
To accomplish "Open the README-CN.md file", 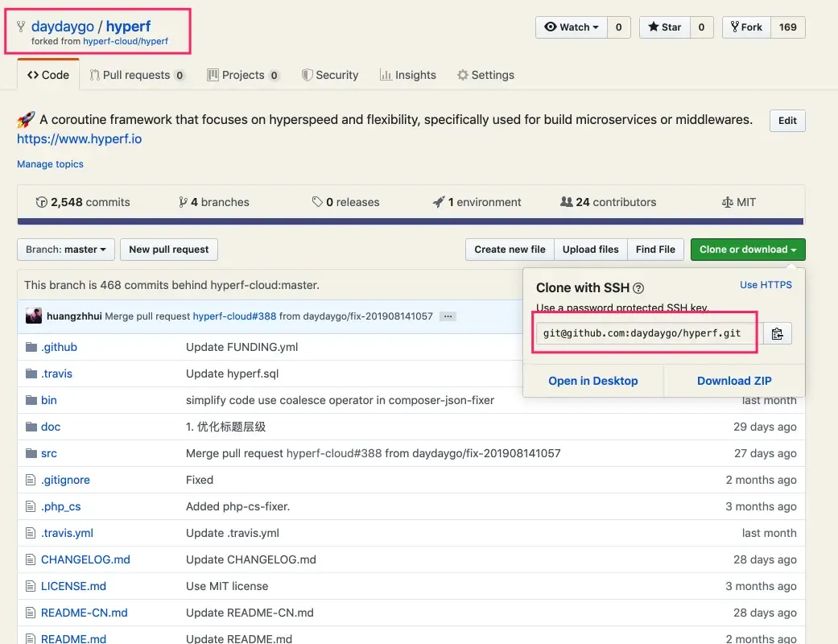I will (x=85, y=613).
